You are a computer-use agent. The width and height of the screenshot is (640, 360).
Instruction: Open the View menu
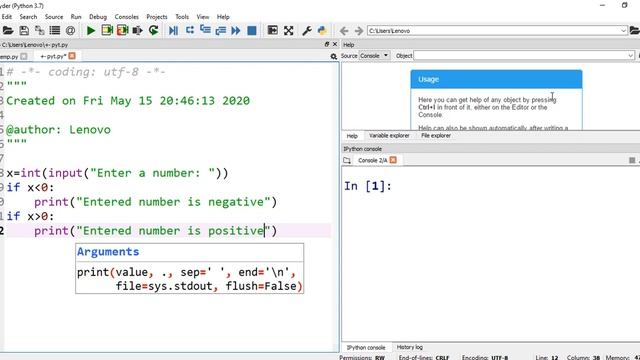[x=203, y=17]
